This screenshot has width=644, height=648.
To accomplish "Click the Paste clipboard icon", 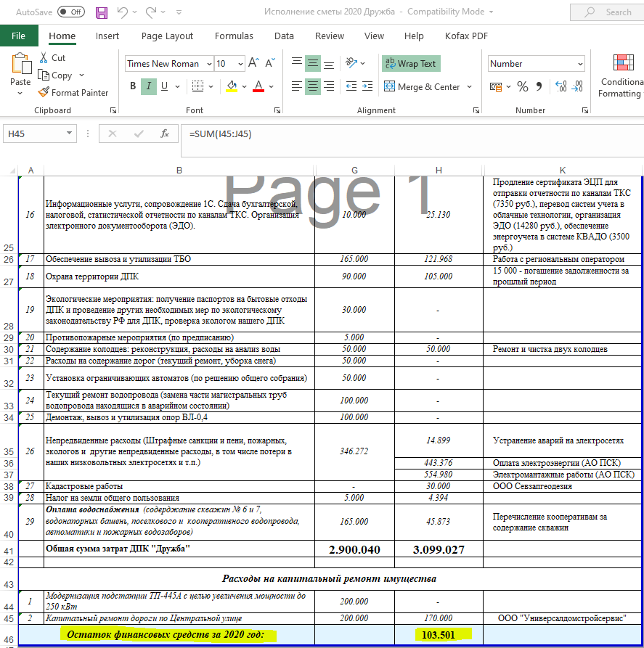I will (20, 64).
